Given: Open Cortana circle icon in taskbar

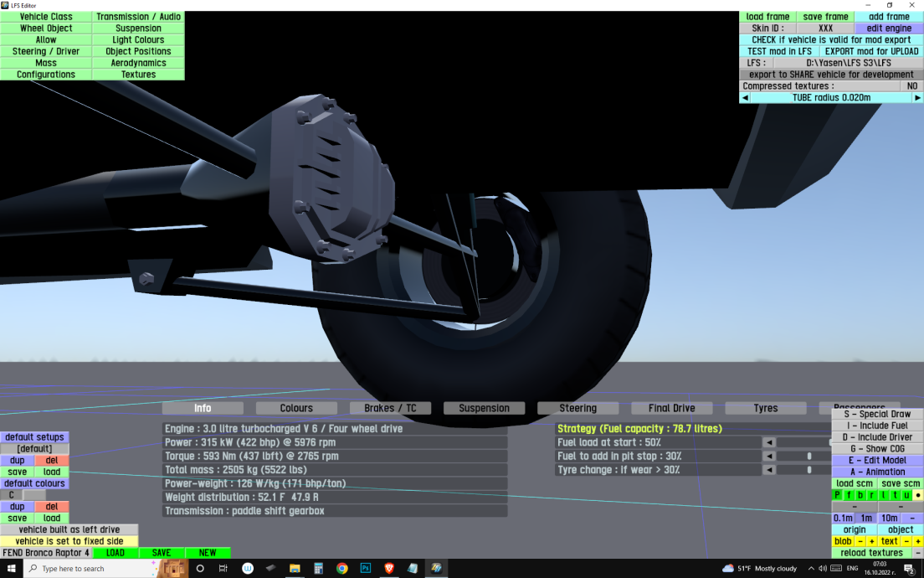Looking at the screenshot, I should (200, 569).
